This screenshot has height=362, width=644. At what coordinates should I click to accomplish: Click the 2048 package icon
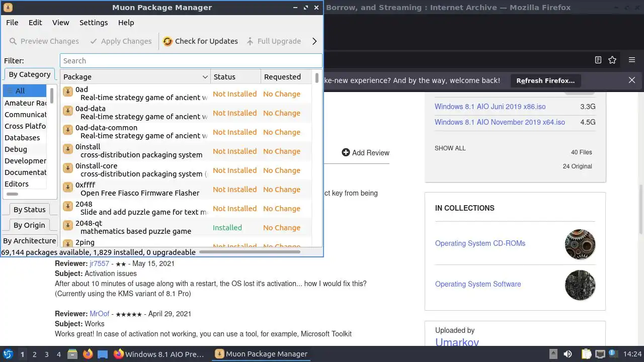click(x=68, y=206)
